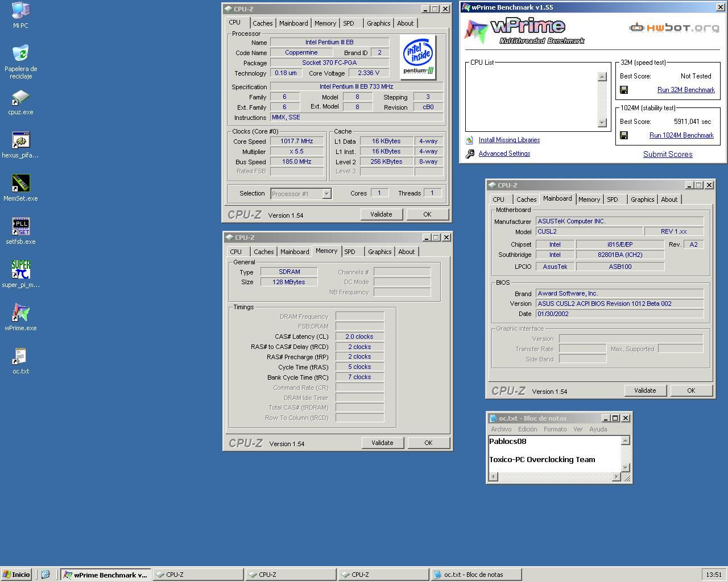Click Submit Scores link in wPrime
Viewport: 728px width, 582px height.
click(668, 154)
